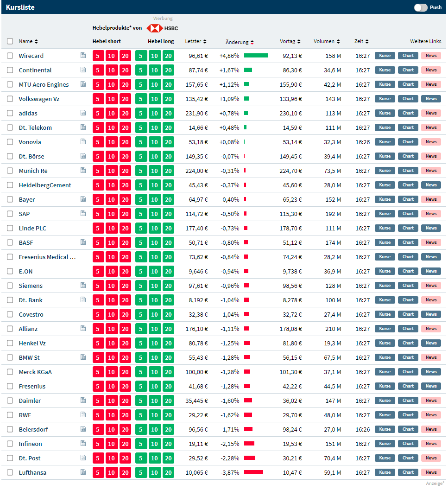The height and width of the screenshot is (490, 448).
Task: Sort list by Volumen column
Action: [x=327, y=41]
